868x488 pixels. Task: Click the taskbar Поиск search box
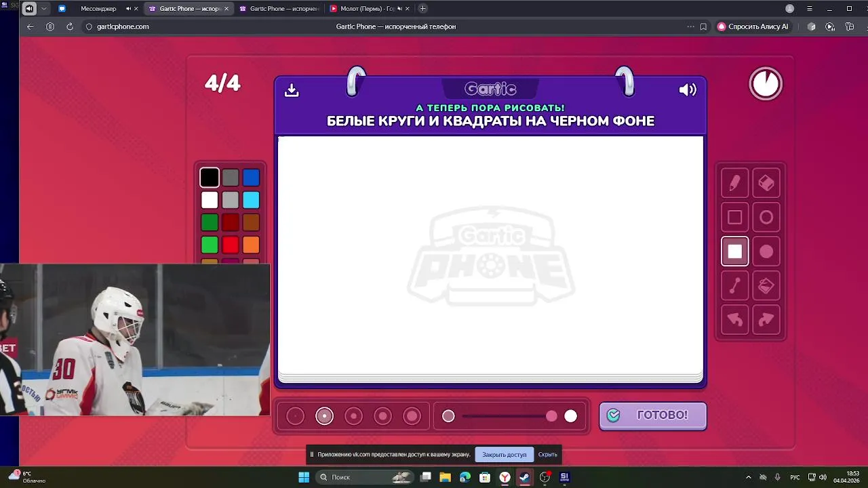point(366,477)
